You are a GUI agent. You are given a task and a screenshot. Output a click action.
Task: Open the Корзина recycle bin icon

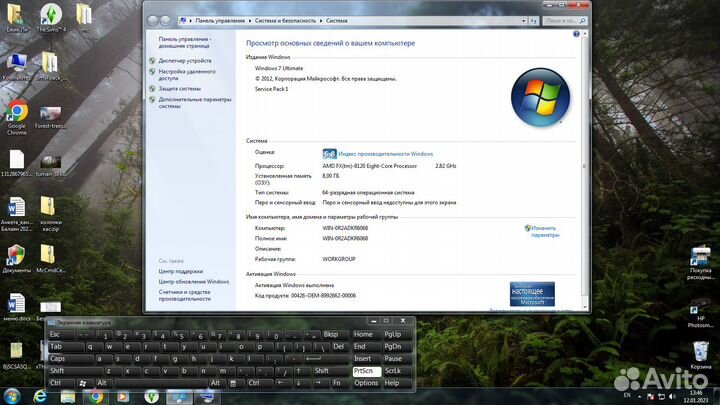[701, 355]
